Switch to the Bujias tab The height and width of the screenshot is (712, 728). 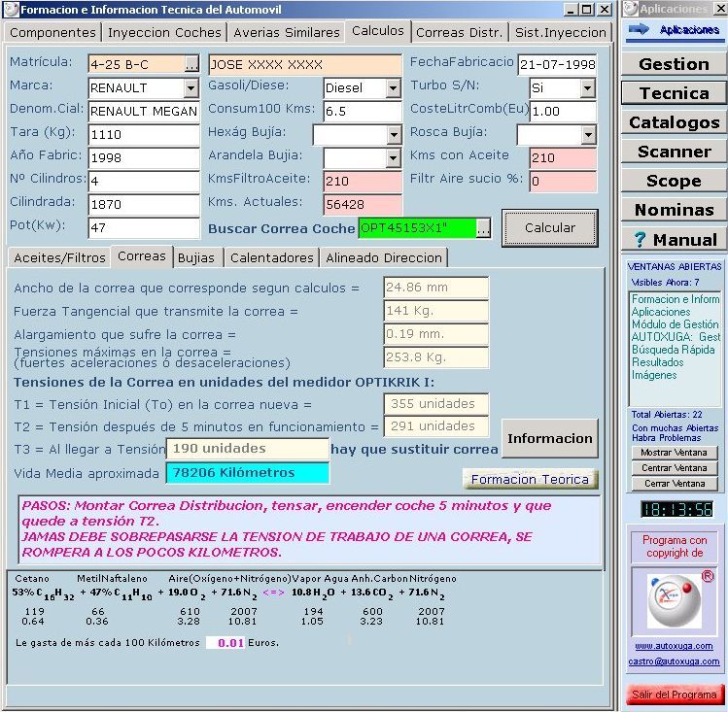pos(196,257)
